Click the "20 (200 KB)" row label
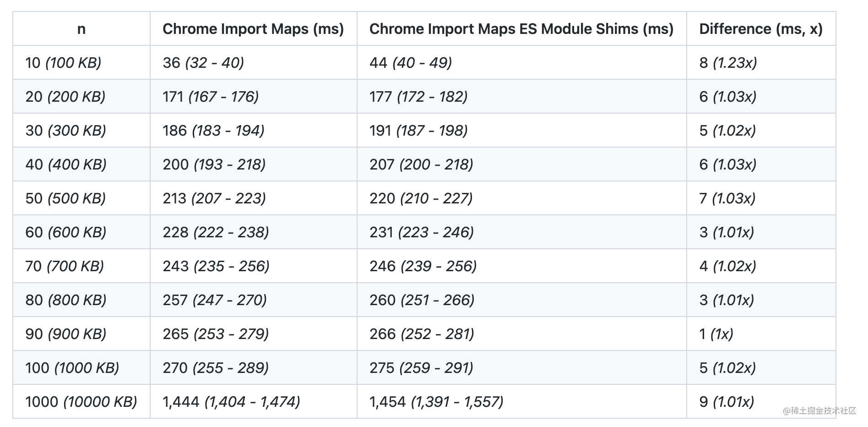This screenshot has width=868, height=427. pos(65,97)
